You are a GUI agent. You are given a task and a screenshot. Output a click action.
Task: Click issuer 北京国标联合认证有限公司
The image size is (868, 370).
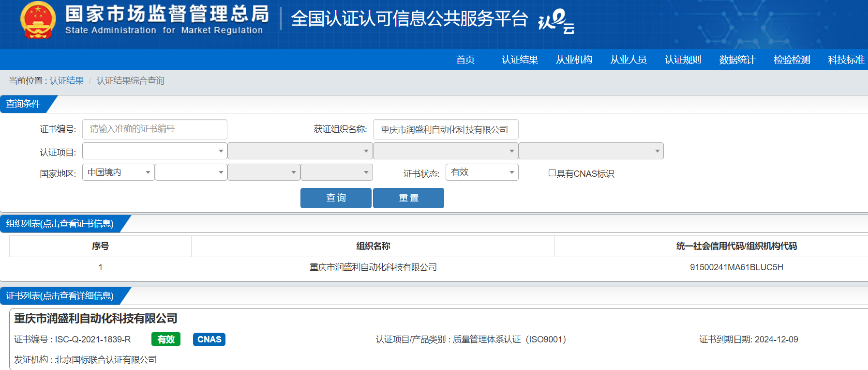click(x=106, y=360)
